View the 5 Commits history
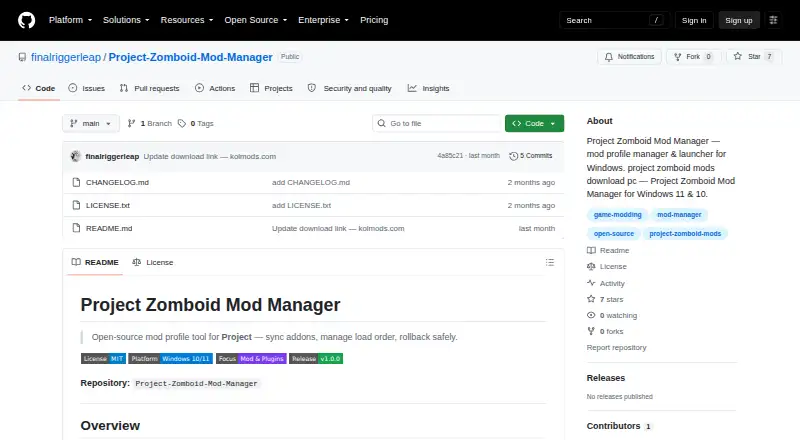800x440 pixels. pyautogui.click(x=531, y=156)
